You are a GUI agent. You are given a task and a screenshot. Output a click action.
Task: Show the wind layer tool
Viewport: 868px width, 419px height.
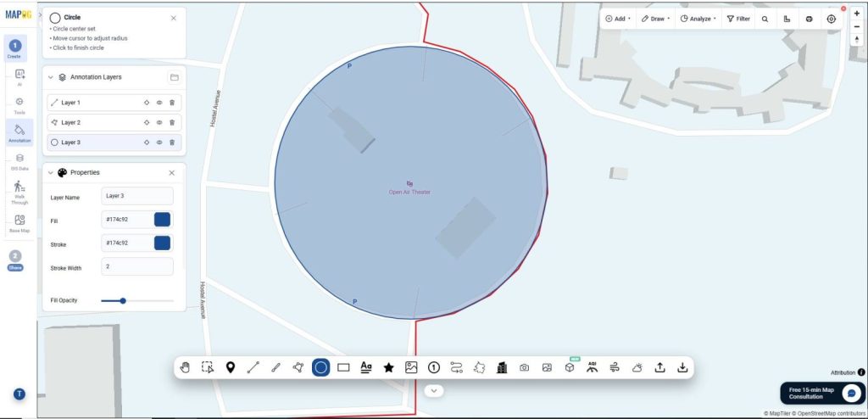615,367
